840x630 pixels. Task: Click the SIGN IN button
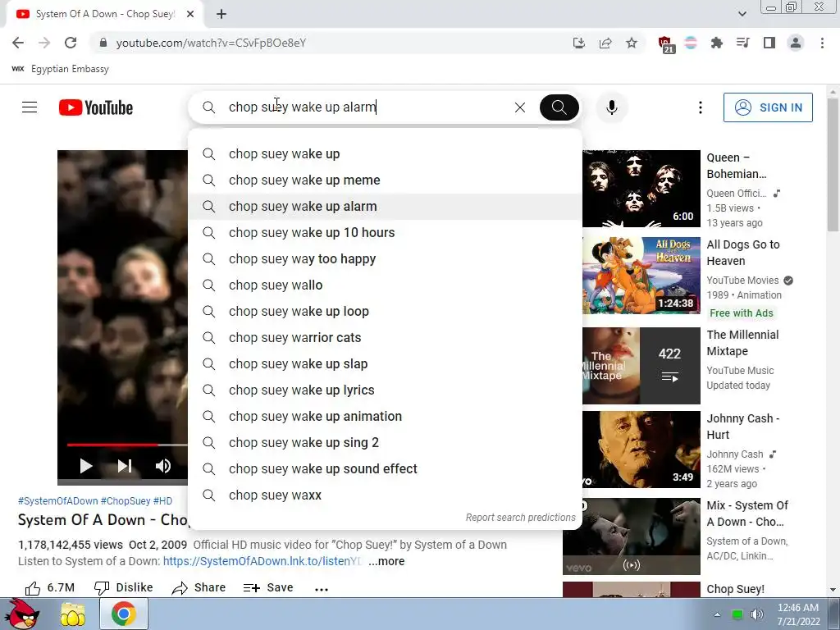(x=768, y=107)
